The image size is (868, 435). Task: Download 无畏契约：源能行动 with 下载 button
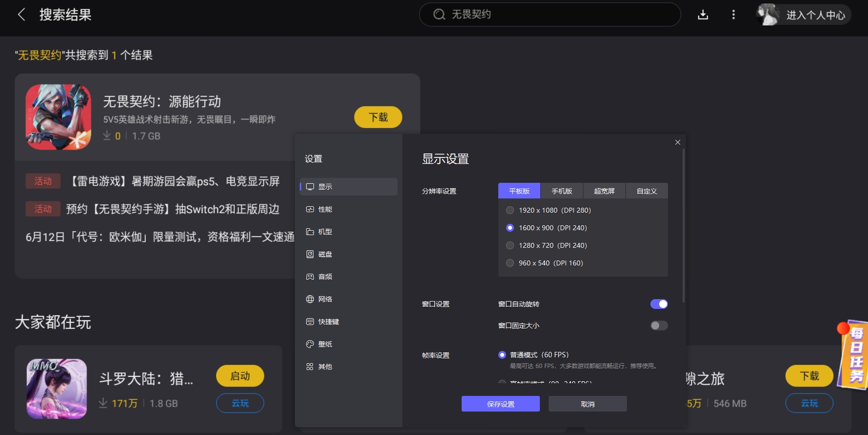(x=378, y=117)
